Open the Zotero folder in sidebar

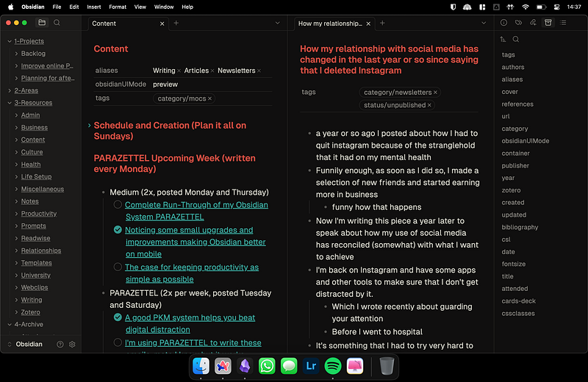point(30,312)
